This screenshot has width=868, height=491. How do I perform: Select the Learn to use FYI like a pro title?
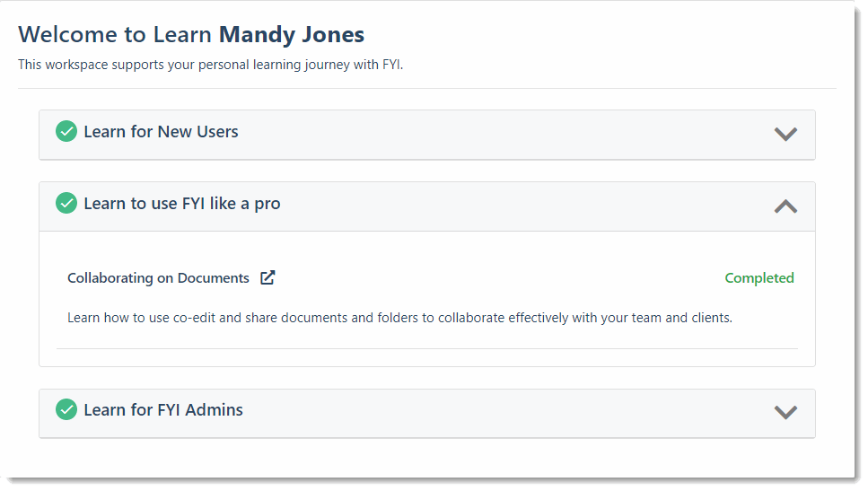[182, 204]
